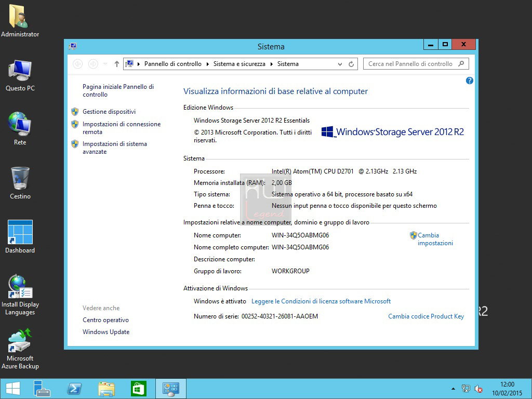Open the network tray icon
This screenshot has height=399, width=532.
coord(466,389)
